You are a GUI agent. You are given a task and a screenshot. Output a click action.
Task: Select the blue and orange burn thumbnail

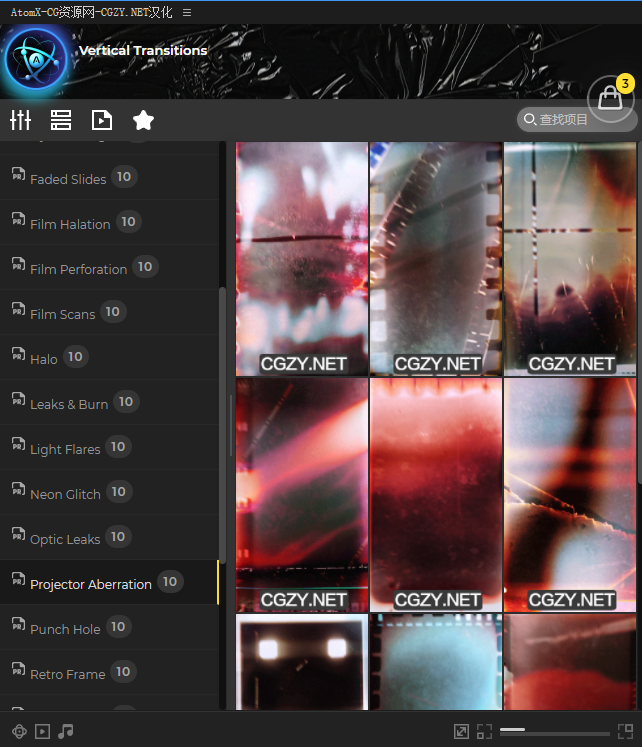coord(570,495)
